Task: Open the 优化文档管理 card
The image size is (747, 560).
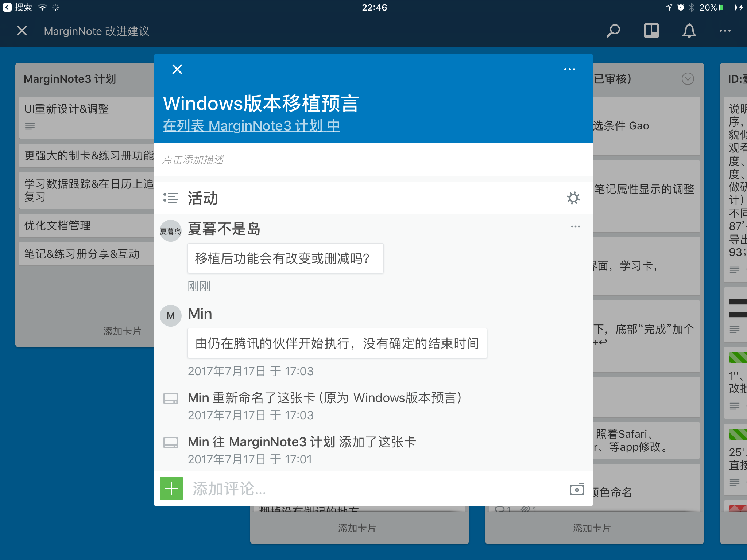Action: [x=86, y=226]
